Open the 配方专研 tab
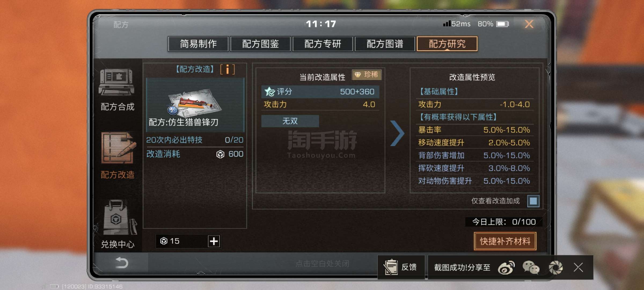This screenshot has width=644, height=290. (323, 44)
